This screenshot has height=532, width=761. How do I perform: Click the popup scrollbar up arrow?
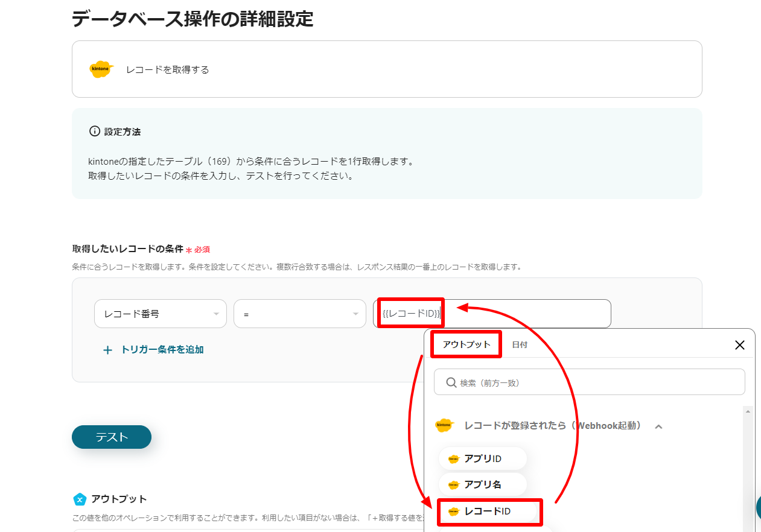point(748,411)
